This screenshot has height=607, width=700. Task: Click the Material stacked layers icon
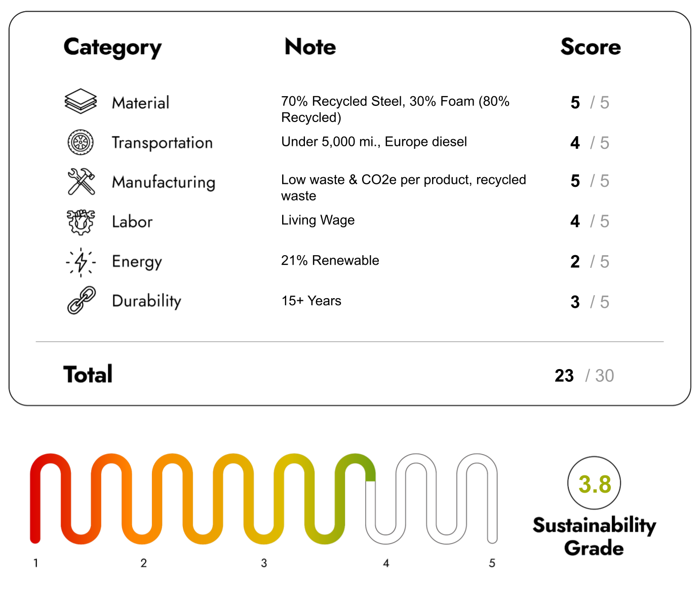tap(81, 101)
